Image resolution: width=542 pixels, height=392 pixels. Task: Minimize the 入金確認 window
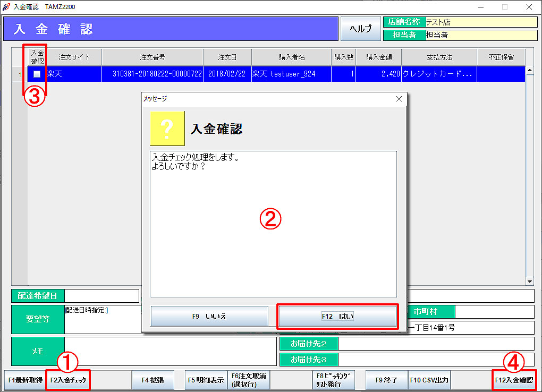(x=481, y=7)
